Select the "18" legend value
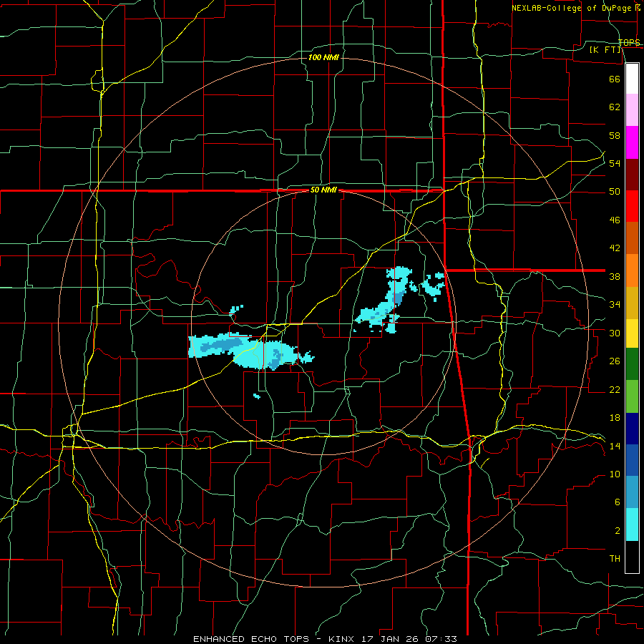This screenshot has height=644, width=644. pos(615,418)
